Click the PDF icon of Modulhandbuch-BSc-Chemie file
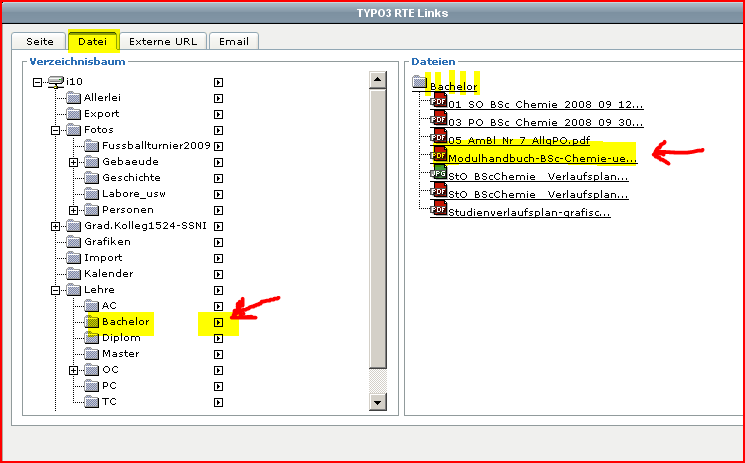Viewport: 745px width, 463px height. (x=439, y=156)
